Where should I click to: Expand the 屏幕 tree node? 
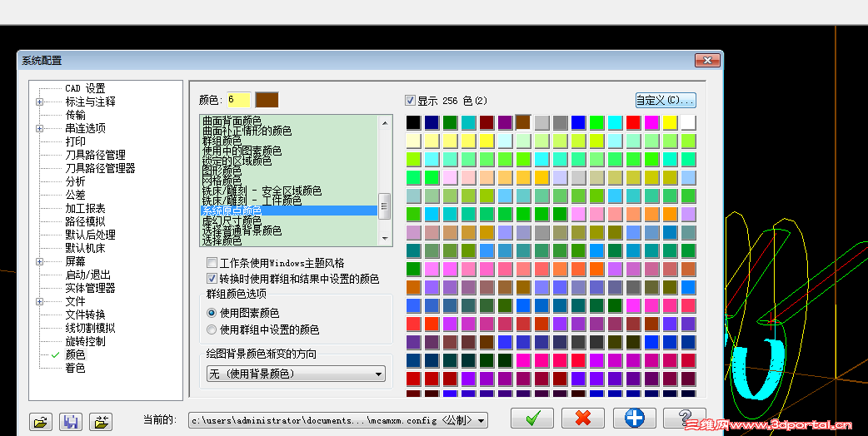(39, 261)
